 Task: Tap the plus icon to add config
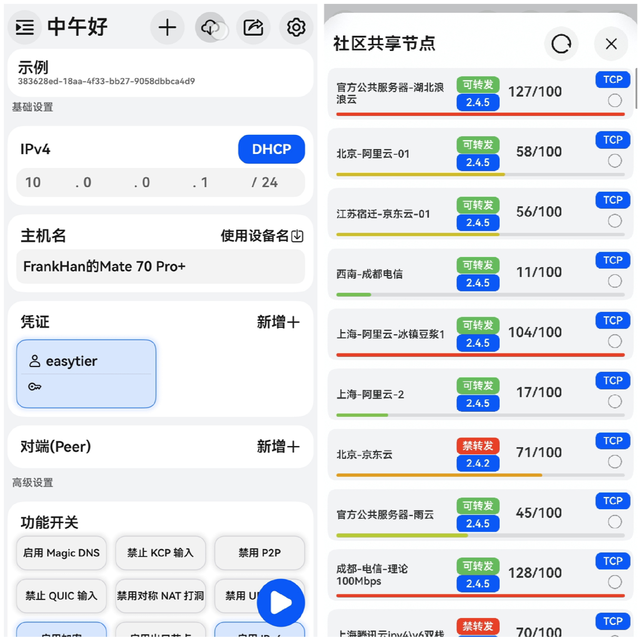(167, 27)
